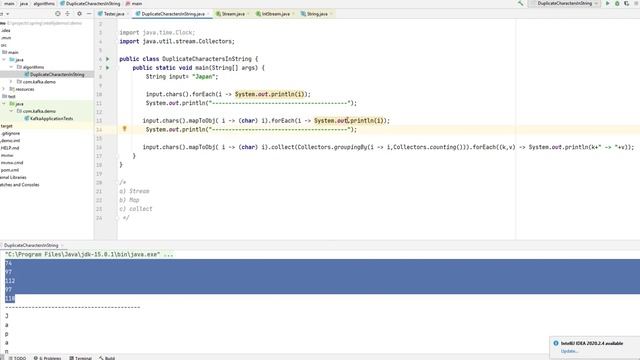Select the DuplicateCharactersInString.java editor tab
Image resolution: width=640 pixels, height=360 pixels.
click(173, 14)
